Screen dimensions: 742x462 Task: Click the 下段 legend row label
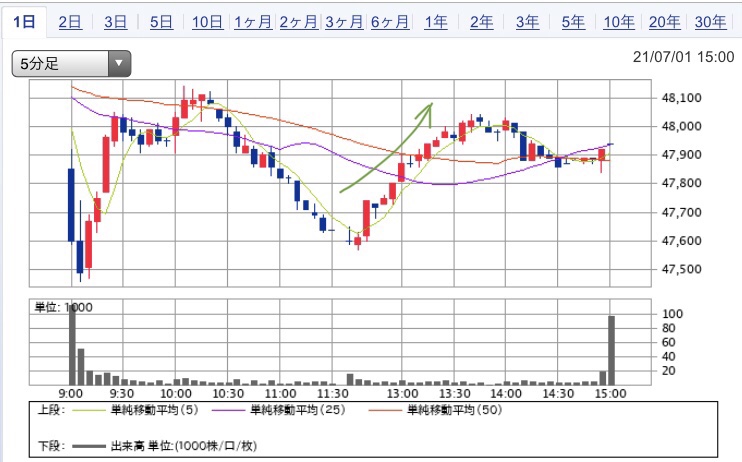pyautogui.click(x=51, y=446)
